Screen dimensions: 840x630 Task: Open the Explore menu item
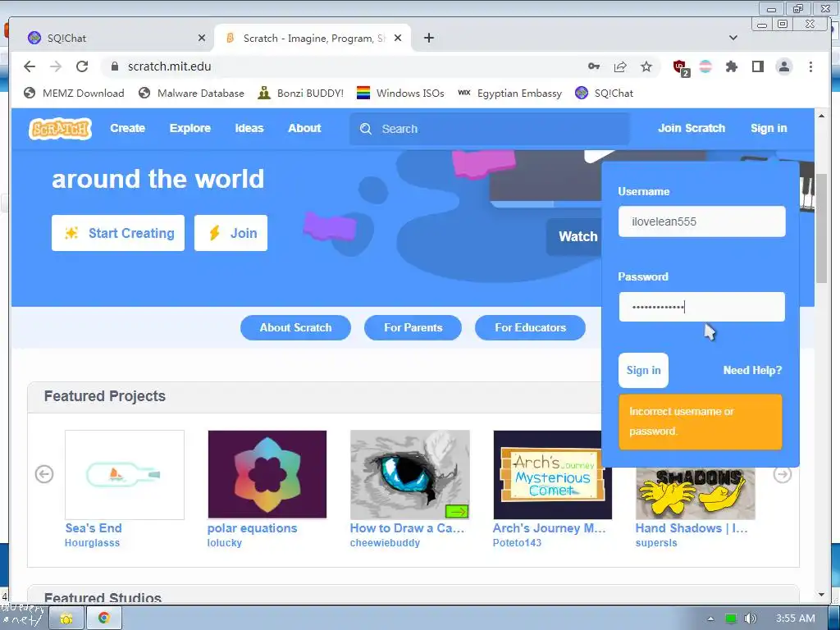pyautogui.click(x=190, y=129)
